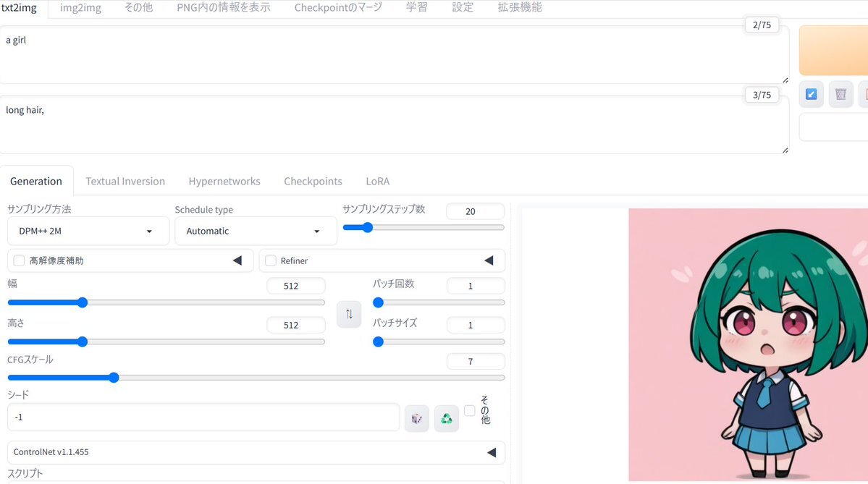Open the Schedule type Automatic dropdown
The width and height of the screenshot is (868, 484).
[x=256, y=232]
